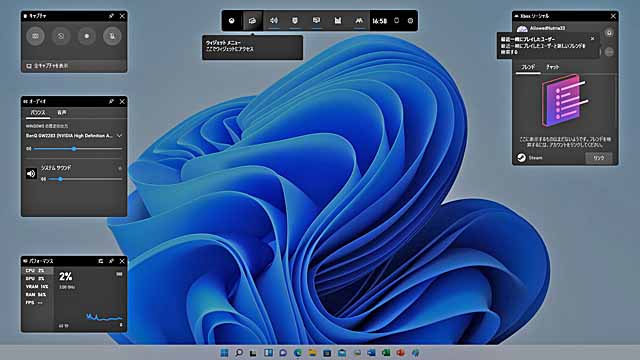Close the Performance widget
The width and height of the screenshot is (640, 360).
pos(122,261)
